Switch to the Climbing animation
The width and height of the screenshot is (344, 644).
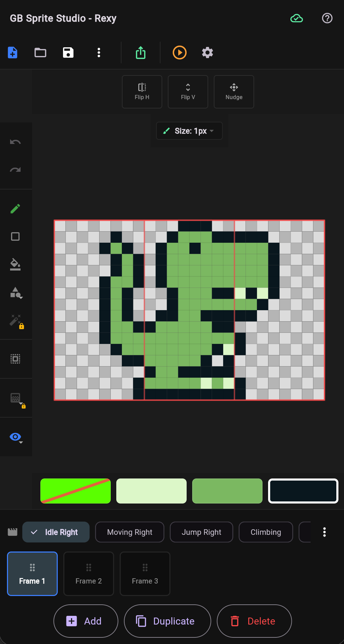pos(266,532)
